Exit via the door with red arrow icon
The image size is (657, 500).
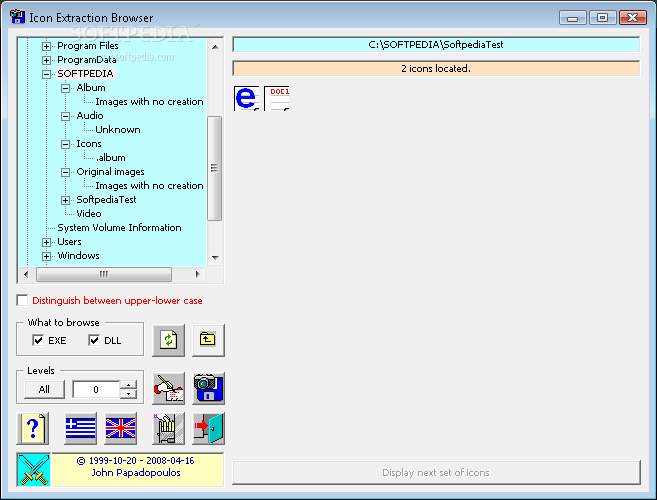tap(208, 428)
